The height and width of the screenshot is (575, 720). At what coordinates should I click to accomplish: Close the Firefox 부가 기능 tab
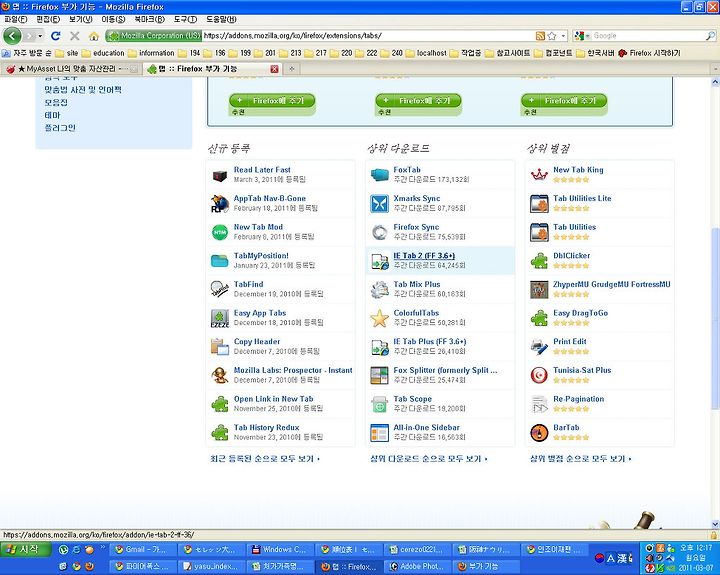274,69
